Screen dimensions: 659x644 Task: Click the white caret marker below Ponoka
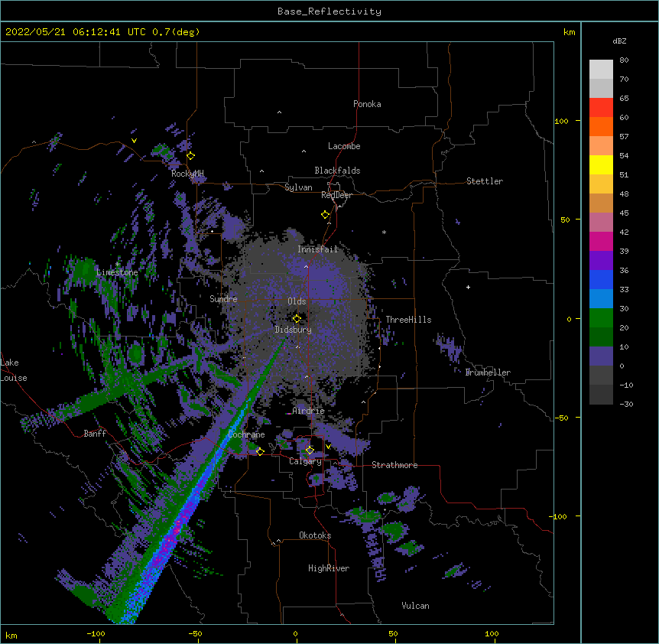click(x=280, y=112)
